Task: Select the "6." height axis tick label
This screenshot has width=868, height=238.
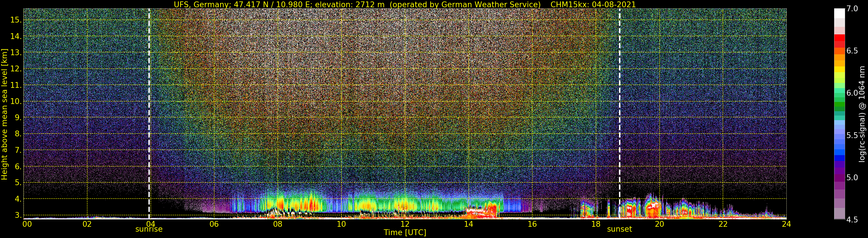Action: tap(18, 167)
